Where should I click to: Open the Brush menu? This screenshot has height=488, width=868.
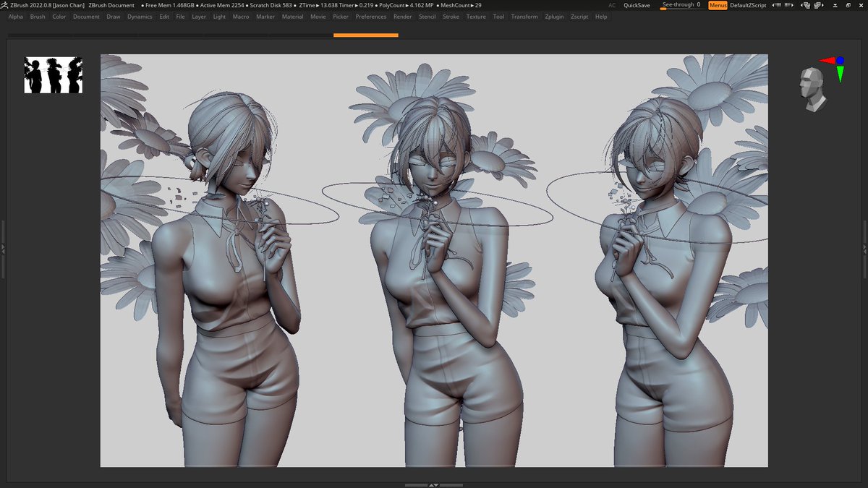(x=38, y=17)
